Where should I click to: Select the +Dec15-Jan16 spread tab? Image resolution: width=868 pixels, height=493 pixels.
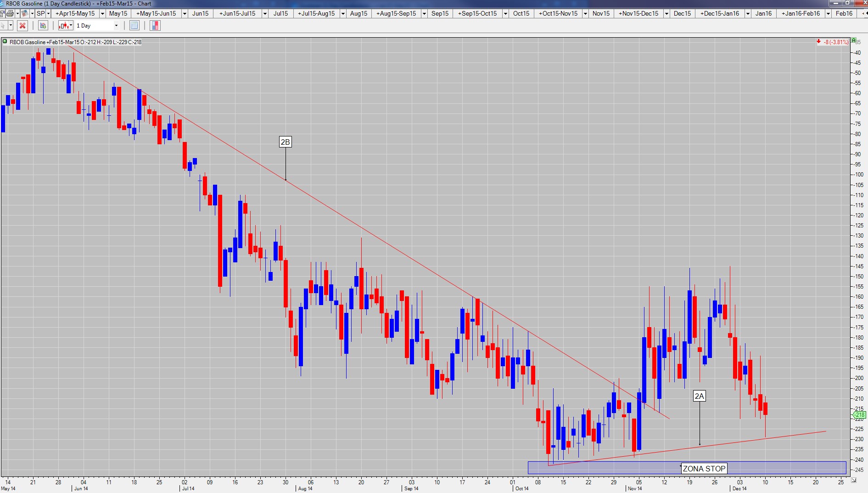click(720, 14)
